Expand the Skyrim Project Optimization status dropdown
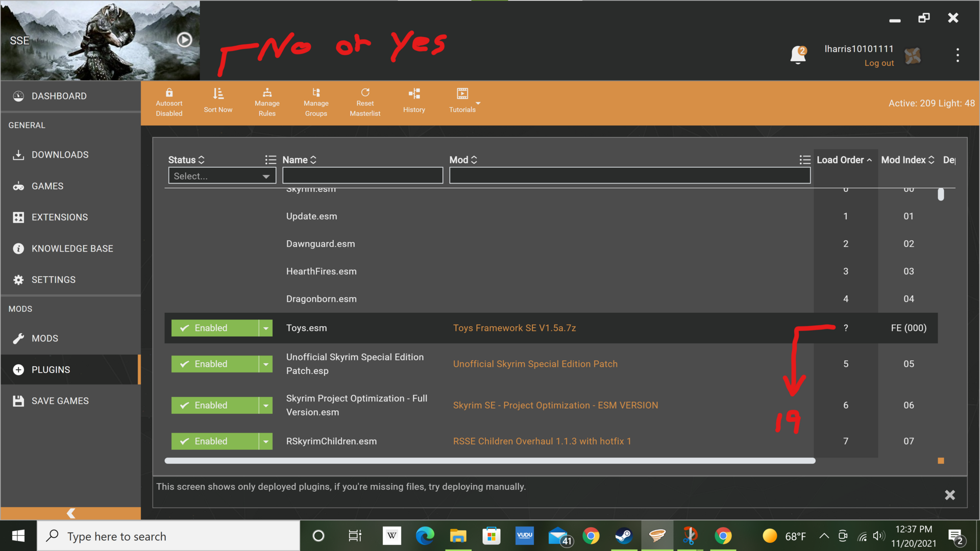Image resolution: width=980 pixels, height=551 pixels. click(x=266, y=405)
